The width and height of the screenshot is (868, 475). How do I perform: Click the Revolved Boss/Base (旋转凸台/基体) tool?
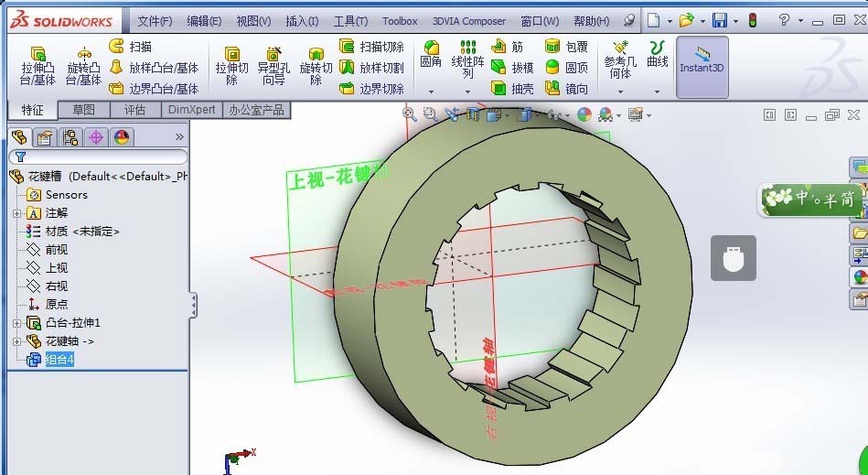click(x=83, y=66)
